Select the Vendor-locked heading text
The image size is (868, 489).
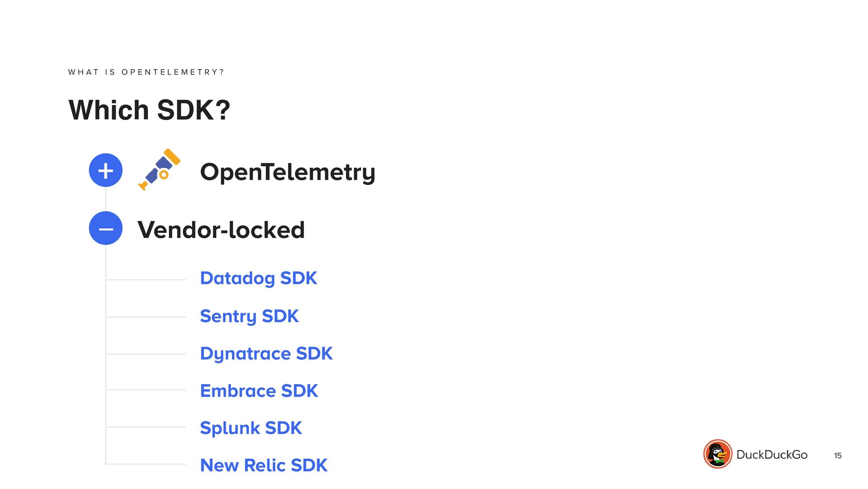(x=221, y=230)
